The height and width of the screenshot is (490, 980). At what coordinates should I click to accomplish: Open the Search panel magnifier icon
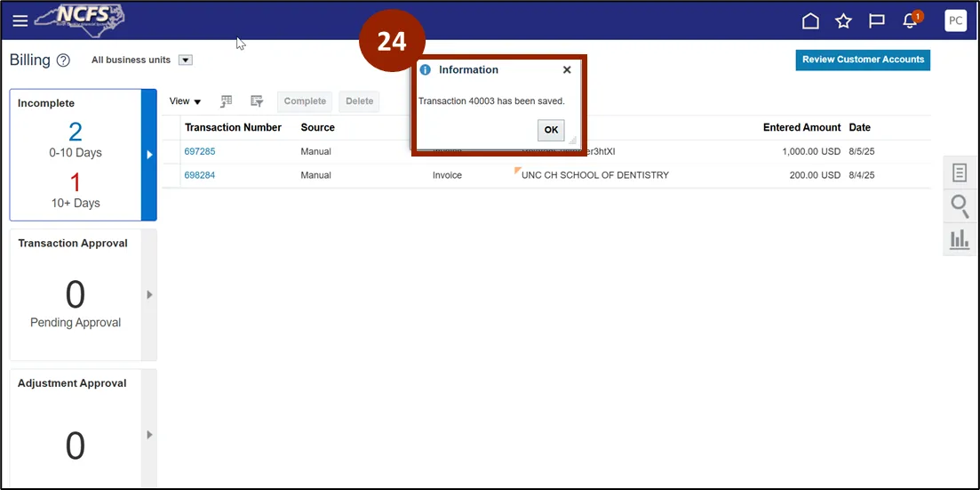pyautogui.click(x=960, y=206)
